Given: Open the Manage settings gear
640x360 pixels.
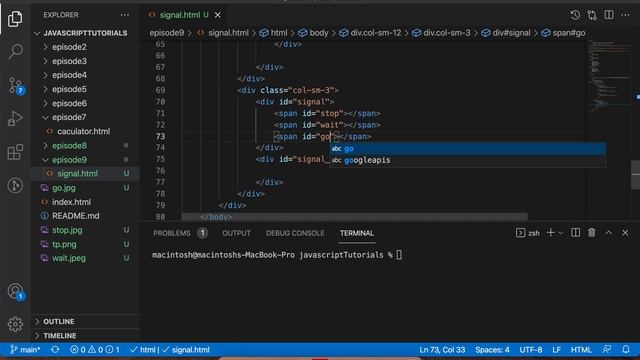Looking at the screenshot, I should tap(15, 324).
